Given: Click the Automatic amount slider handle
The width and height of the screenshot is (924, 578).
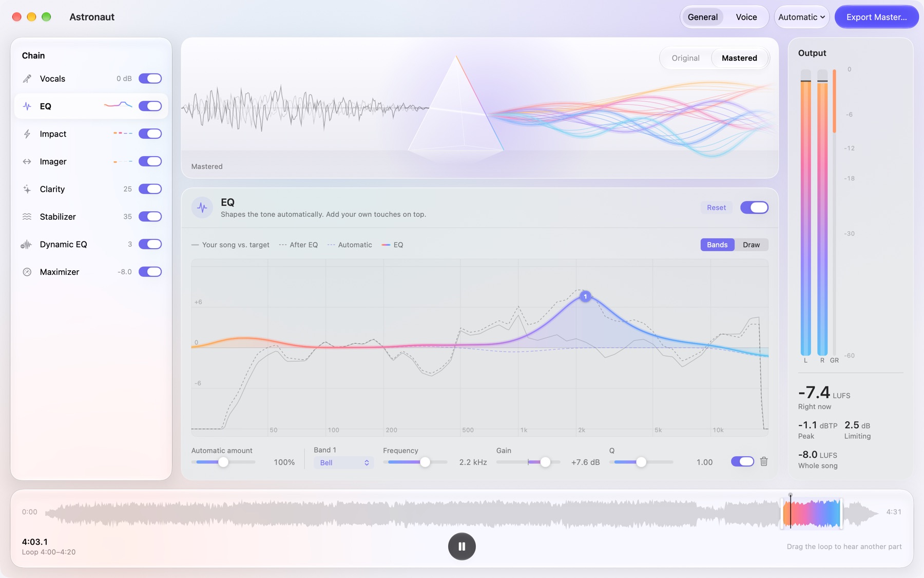Looking at the screenshot, I should [x=223, y=462].
